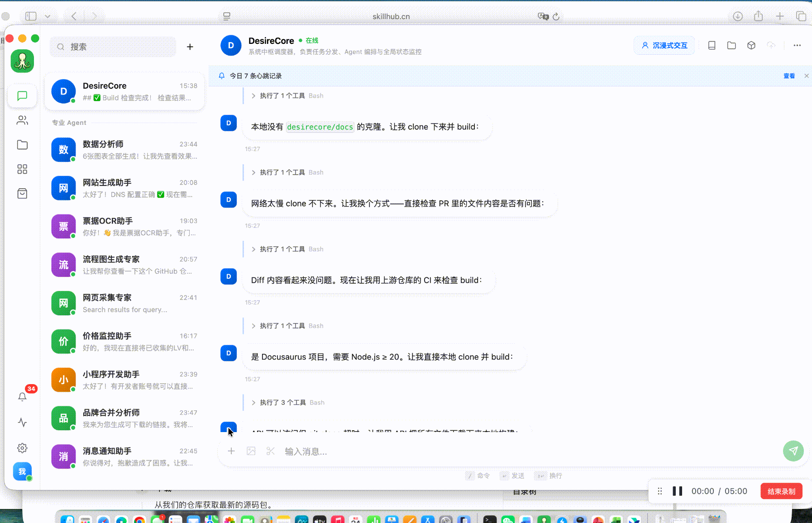Expand tool execution below heartbeat banner
The height and width of the screenshot is (523, 812).
(x=287, y=96)
